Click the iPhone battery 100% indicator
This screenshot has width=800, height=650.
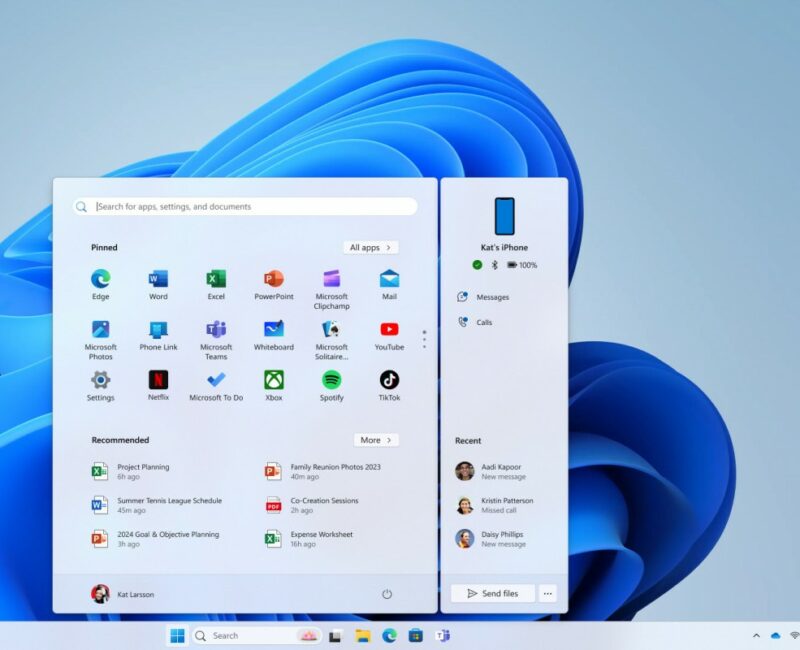click(x=522, y=265)
